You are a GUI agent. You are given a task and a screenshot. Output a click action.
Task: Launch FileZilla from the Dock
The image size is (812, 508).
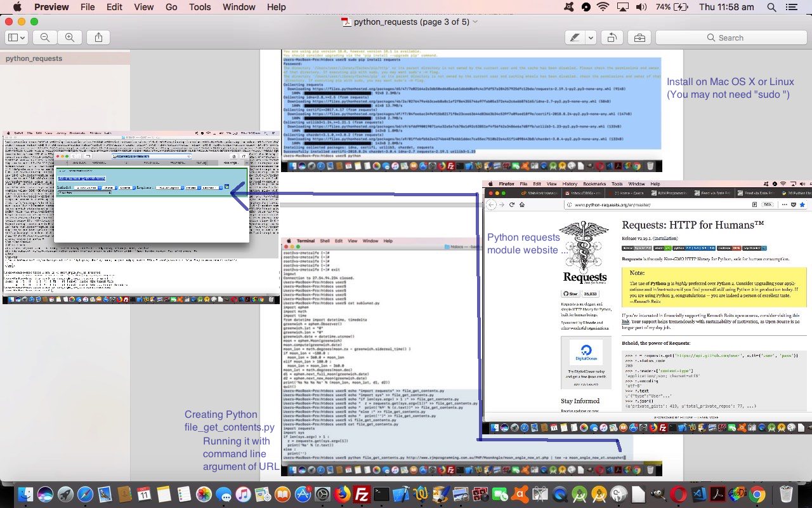pyautogui.click(x=362, y=494)
